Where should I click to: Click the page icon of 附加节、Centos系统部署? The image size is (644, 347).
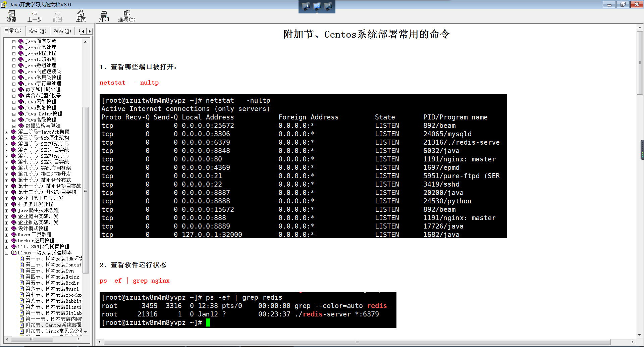[x=22, y=325]
